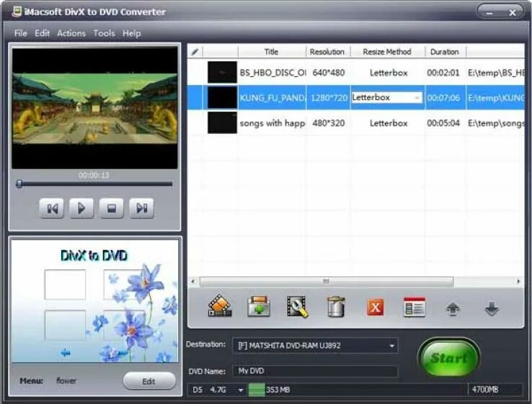Screen dimensions: 532x404
Task: Click the green Start button
Action: pyautogui.click(x=448, y=358)
